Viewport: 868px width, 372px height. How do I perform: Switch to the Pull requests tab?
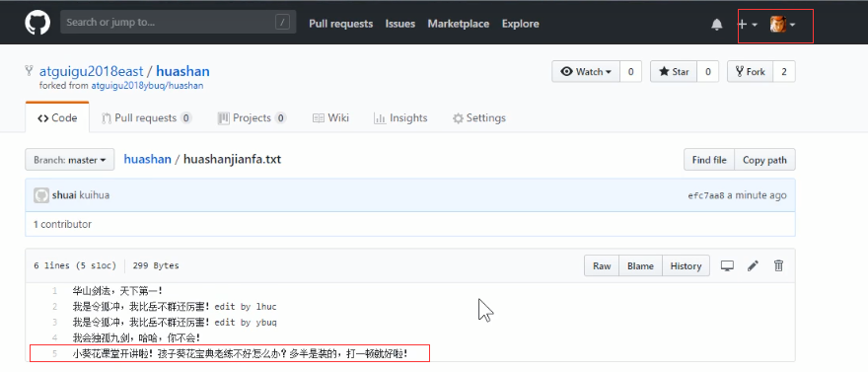coord(146,117)
